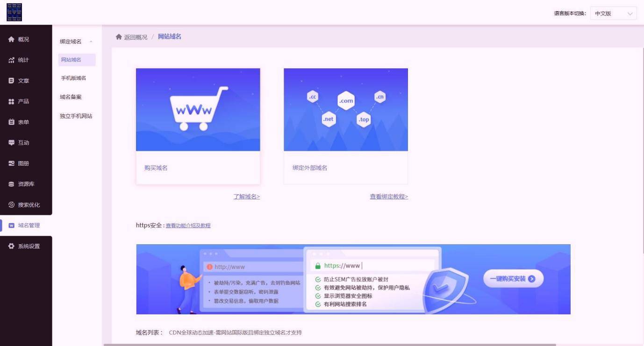The image size is (644, 346).
Task: Go to 独立手机网站 menu item
Action: [x=76, y=116]
